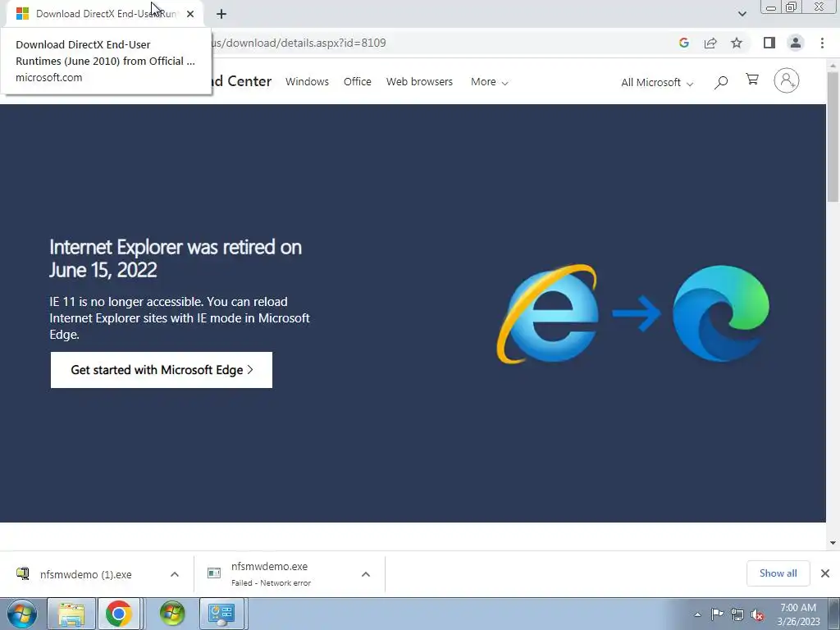Viewport: 840px width, 630px height.
Task: Expand options for failed nfsmwdemo.exe
Action: 366,574
